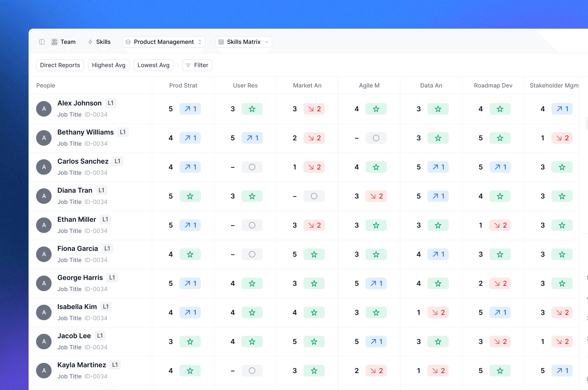Click the Prod Strat column header

tap(183, 85)
